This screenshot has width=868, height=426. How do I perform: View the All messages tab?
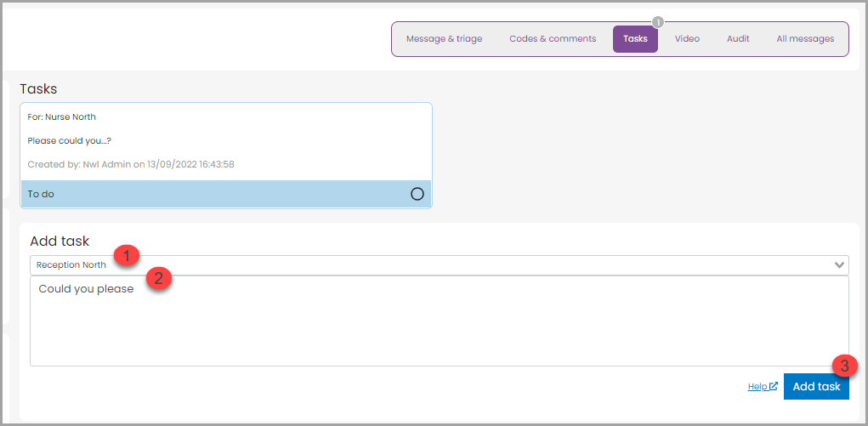tap(805, 39)
